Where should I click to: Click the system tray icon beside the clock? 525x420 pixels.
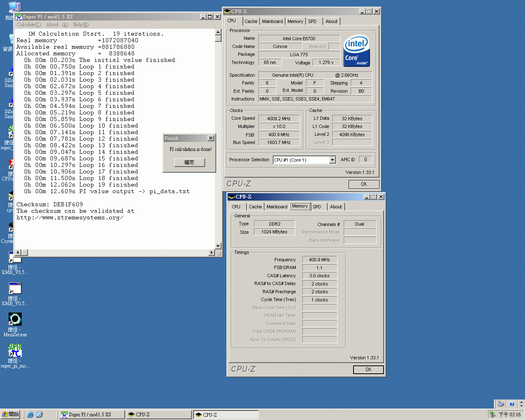pos(492,415)
